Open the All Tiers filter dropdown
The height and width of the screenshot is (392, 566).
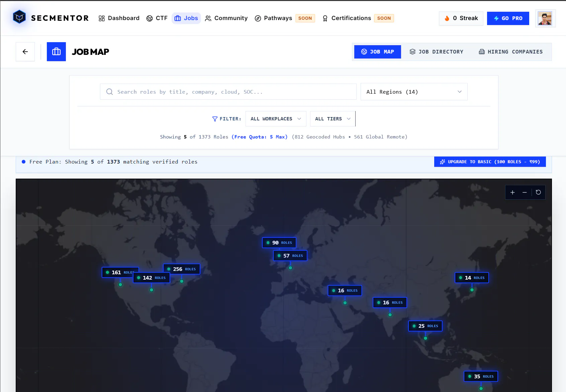click(x=333, y=119)
